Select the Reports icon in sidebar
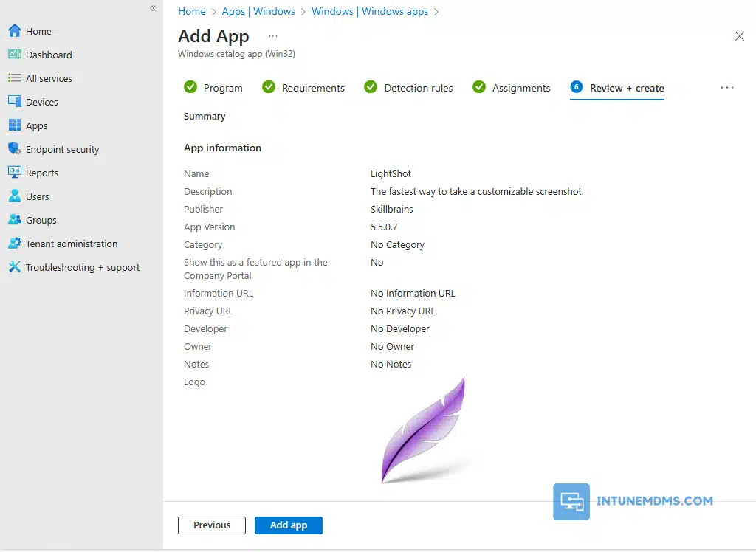This screenshot has height=552, width=756. point(15,173)
